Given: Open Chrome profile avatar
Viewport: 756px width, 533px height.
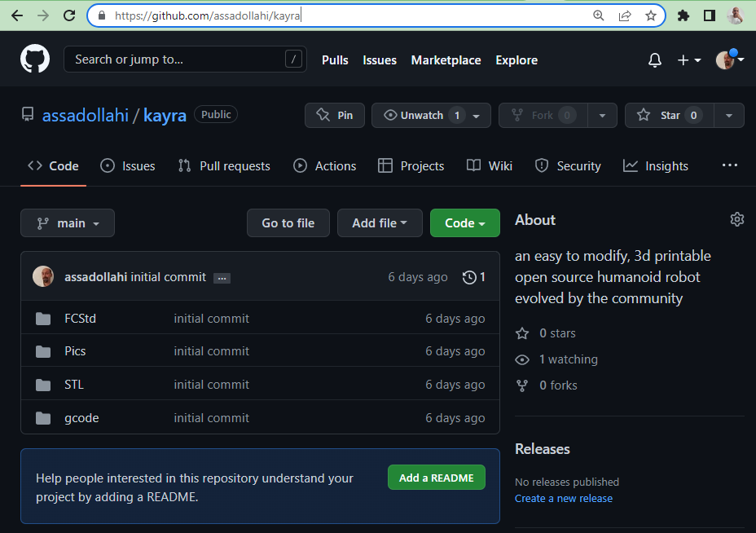Looking at the screenshot, I should pos(736,15).
